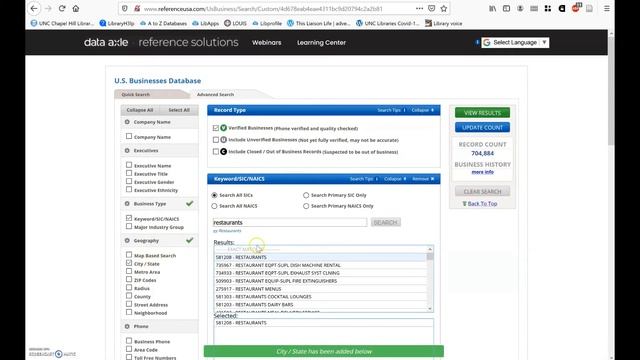This screenshot has height=360, width=640.
Task: Toggle the sidebar view icon in toolbar
Action: point(507,9)
